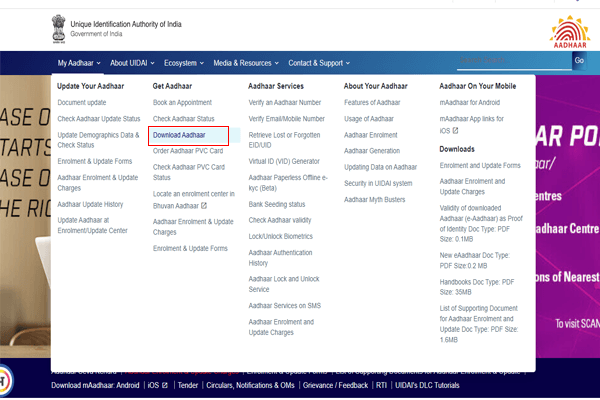Click the Go search button
The height and width of the screenshot is (400, 600).
coord(579,60)
